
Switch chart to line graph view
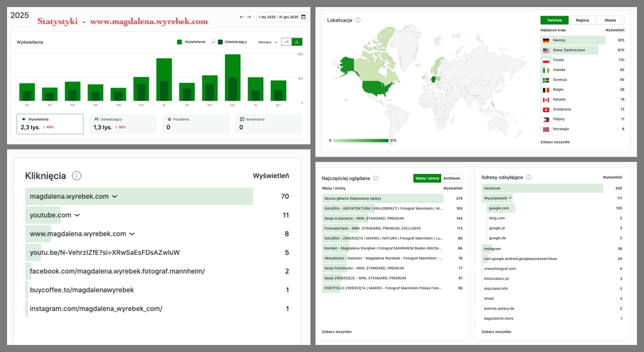tap(286, 42)
